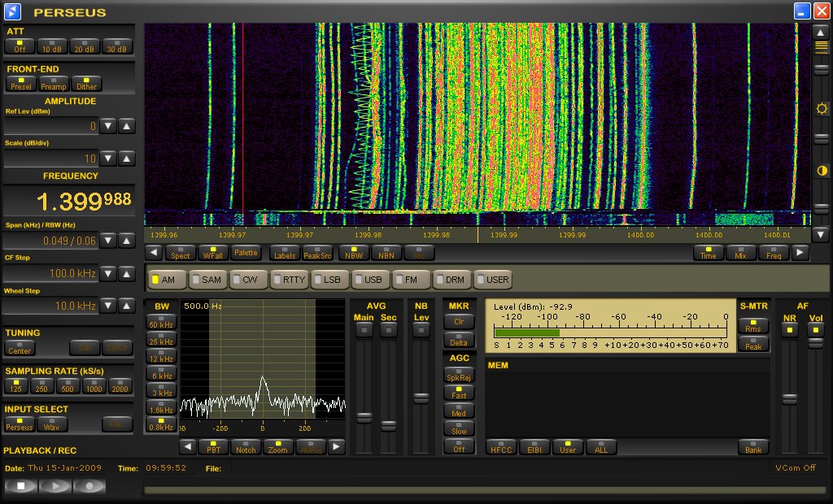The width and height of the screenshot is (833, 504).
Task: Turn the attenuator Off
Action: point(20,46)
